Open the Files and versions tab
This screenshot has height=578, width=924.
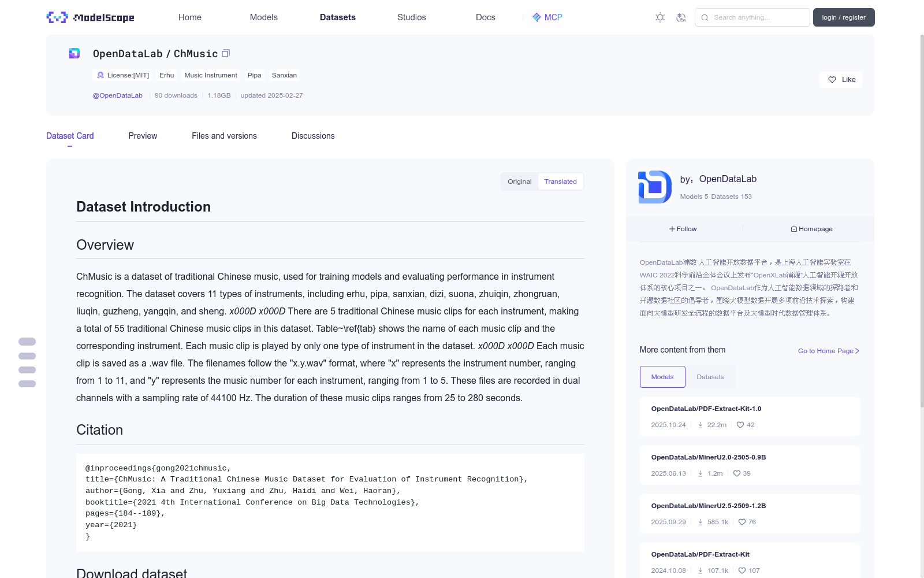pos(224,136)
